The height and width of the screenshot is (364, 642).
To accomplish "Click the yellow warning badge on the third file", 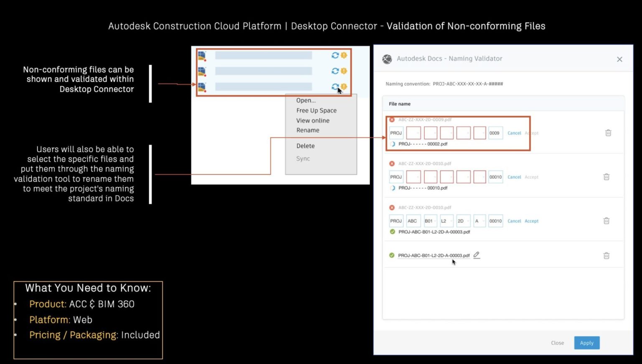I will coord(343,87).
